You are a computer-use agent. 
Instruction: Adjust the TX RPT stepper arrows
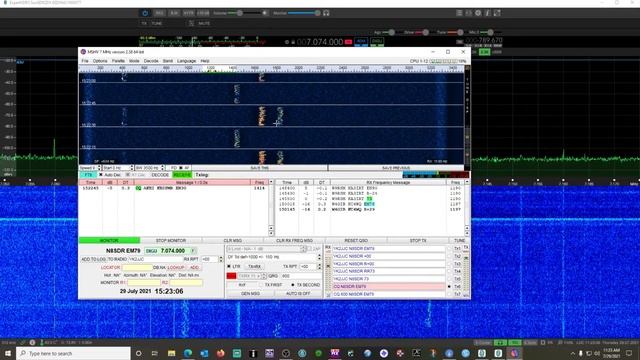[x=319, y=267]
